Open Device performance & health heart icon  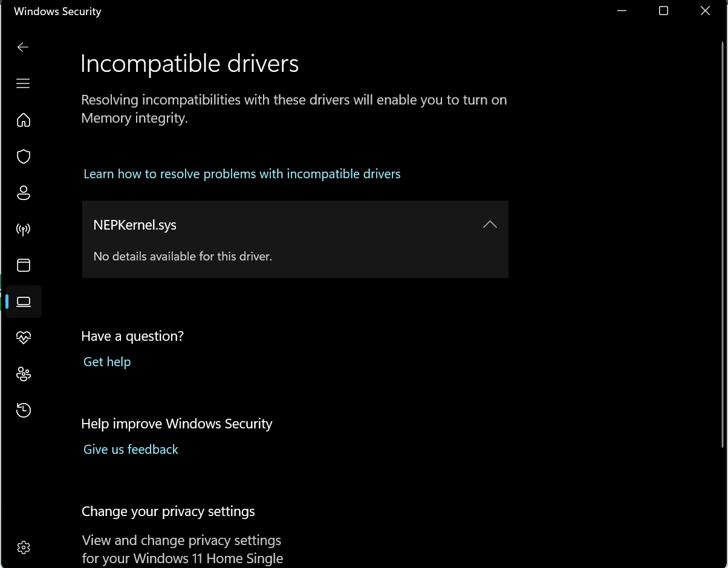click(24, 338)
